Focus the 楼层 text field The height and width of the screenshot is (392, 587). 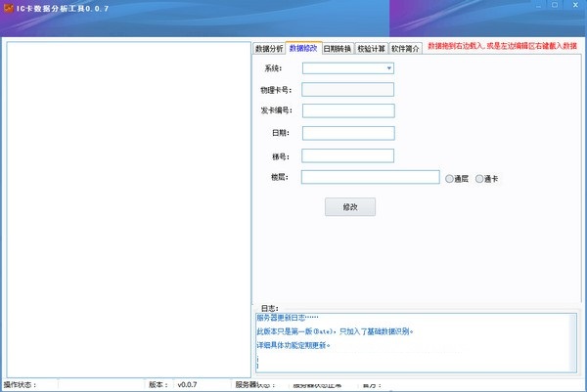point(370,177)
